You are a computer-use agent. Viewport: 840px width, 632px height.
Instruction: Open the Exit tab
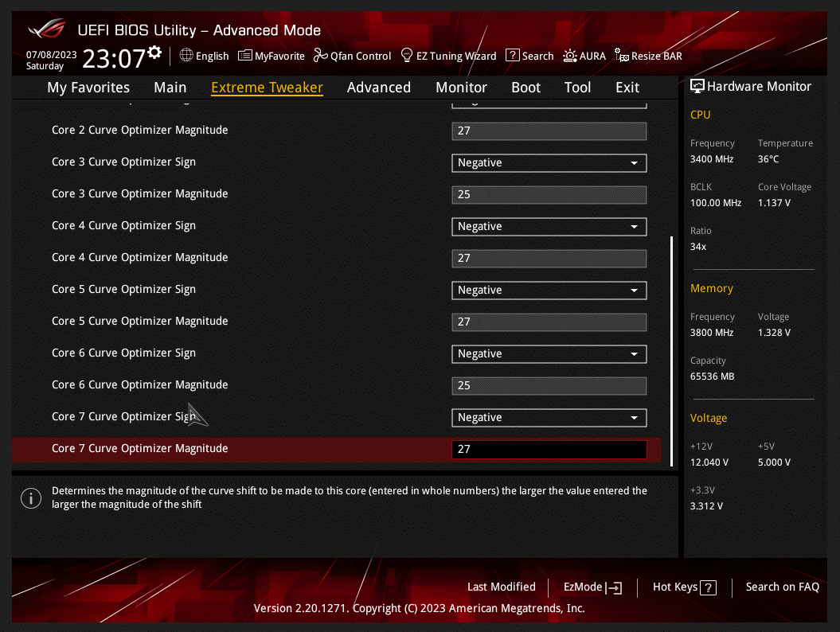point(627,88)
